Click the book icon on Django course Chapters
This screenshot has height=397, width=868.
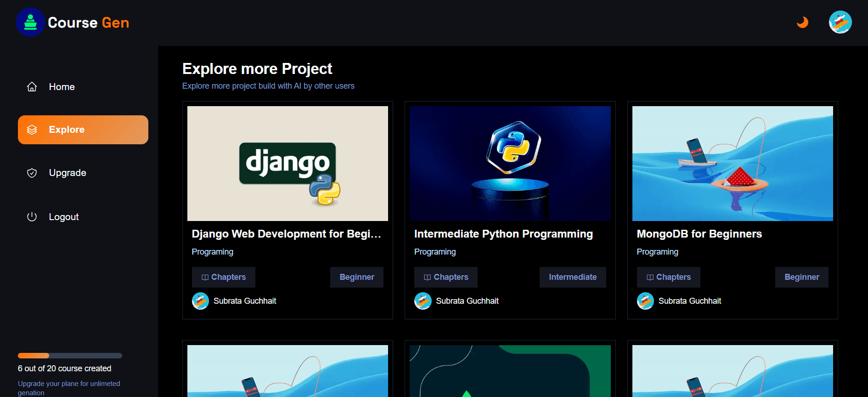click(x=205, y=277)
